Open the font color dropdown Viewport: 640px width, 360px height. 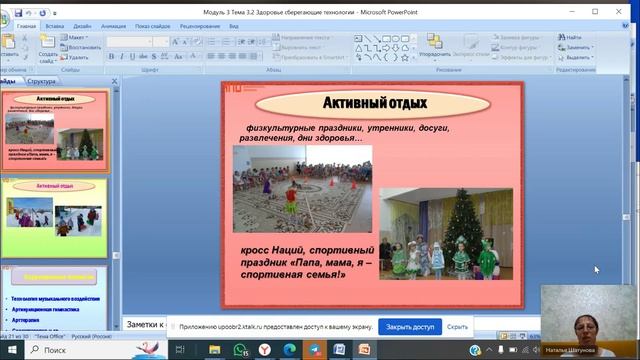pos(194,56)
